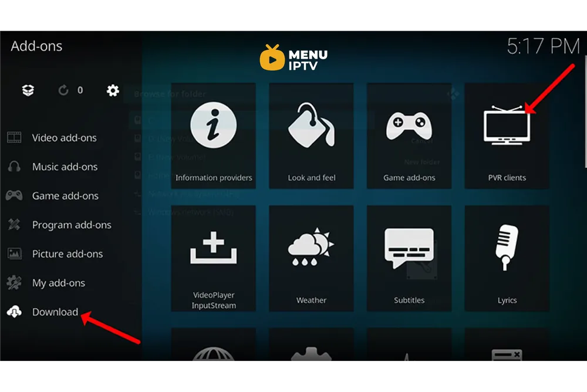Select Video add-ons in the sidebar
587x392 pixels.
coord(65,138)
